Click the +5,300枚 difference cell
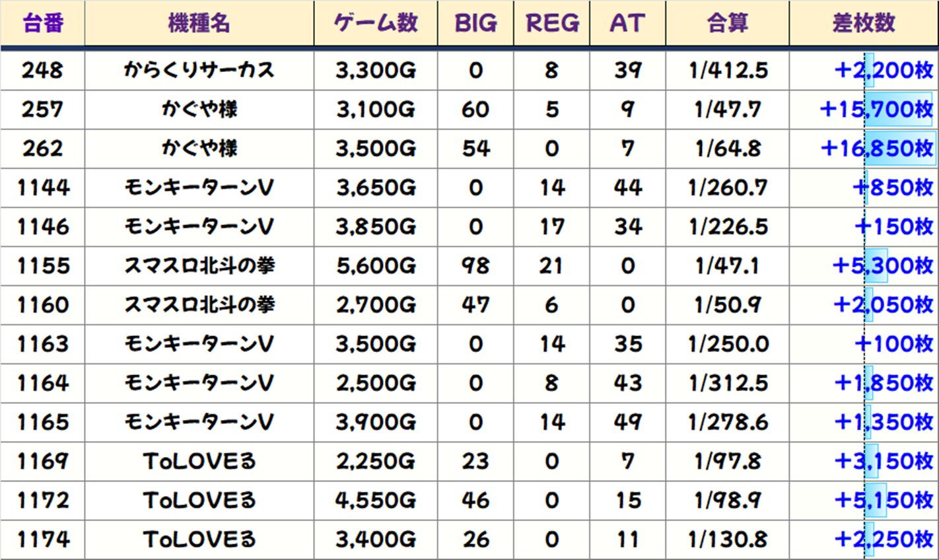Image resolution: width=939 pixels, height=560 pixels. [x=883, y=265]
